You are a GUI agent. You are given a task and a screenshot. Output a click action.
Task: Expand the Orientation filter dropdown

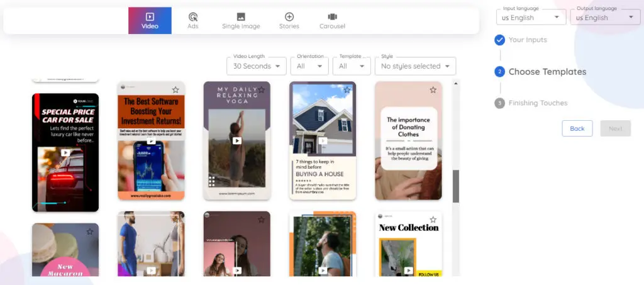[309, 66]
